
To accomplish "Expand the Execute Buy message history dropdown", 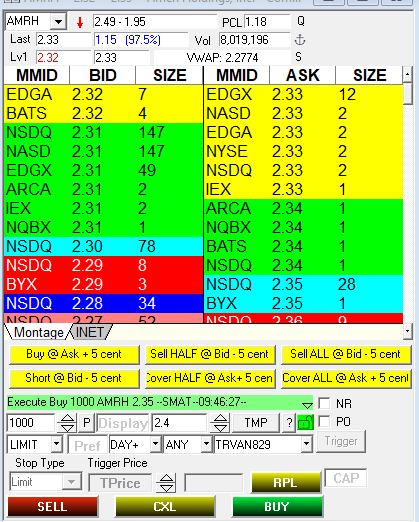I will [307, 405].
